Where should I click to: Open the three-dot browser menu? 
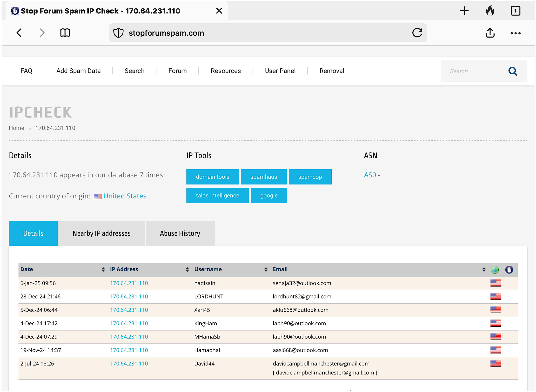(x=516, y=33)
